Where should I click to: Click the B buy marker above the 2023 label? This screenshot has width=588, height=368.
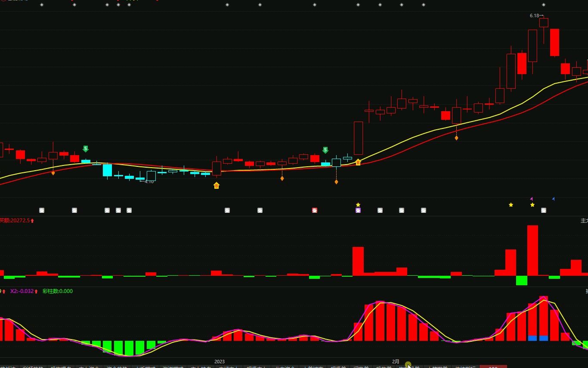pyautogui.click(x=217, y=185)
